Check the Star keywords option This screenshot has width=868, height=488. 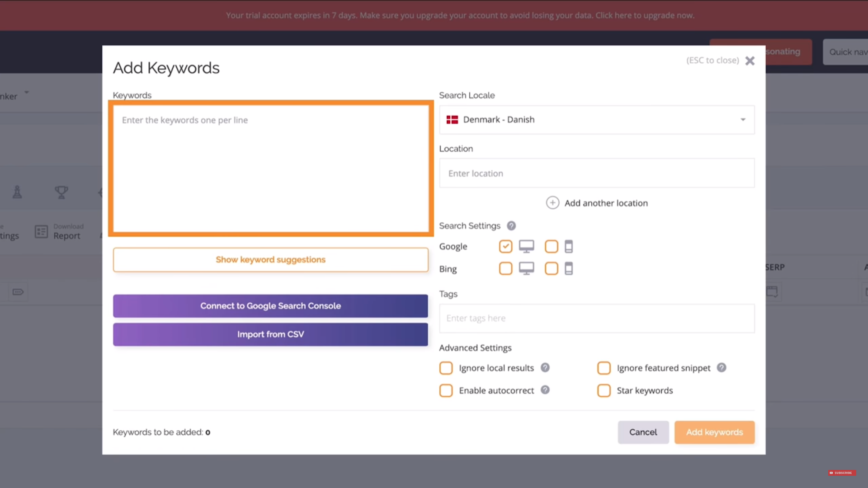pos(604,390)
